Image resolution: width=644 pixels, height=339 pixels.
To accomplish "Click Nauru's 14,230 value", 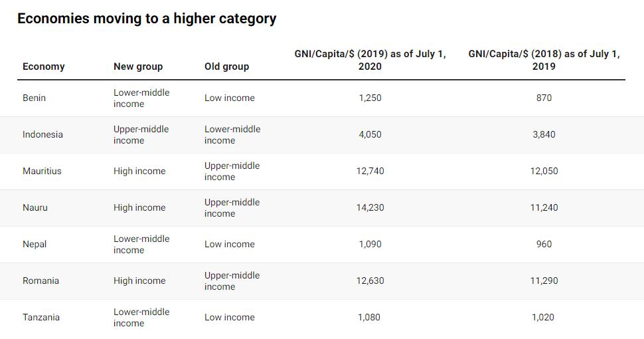I will (x=370, y=208).
